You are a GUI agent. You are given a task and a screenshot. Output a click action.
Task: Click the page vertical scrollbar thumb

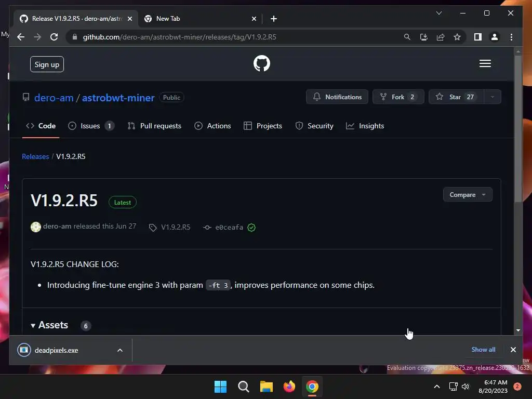point(518,129)
